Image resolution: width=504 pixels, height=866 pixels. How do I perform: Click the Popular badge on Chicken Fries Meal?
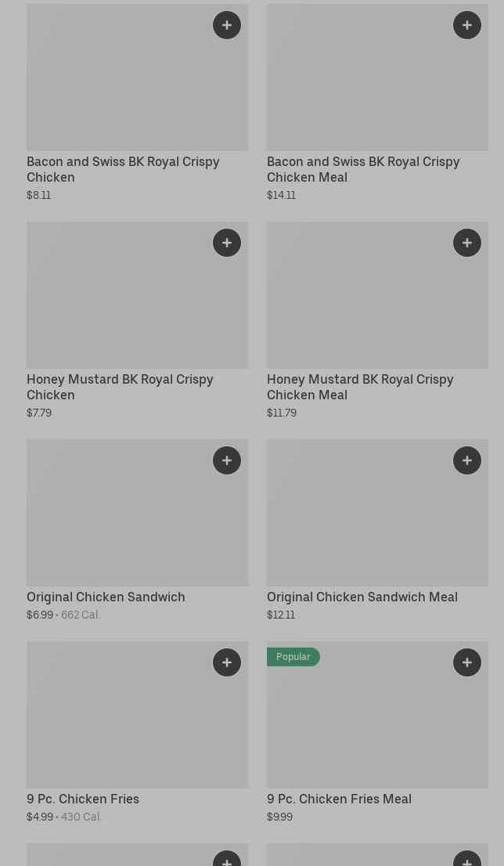pos(293,657)
